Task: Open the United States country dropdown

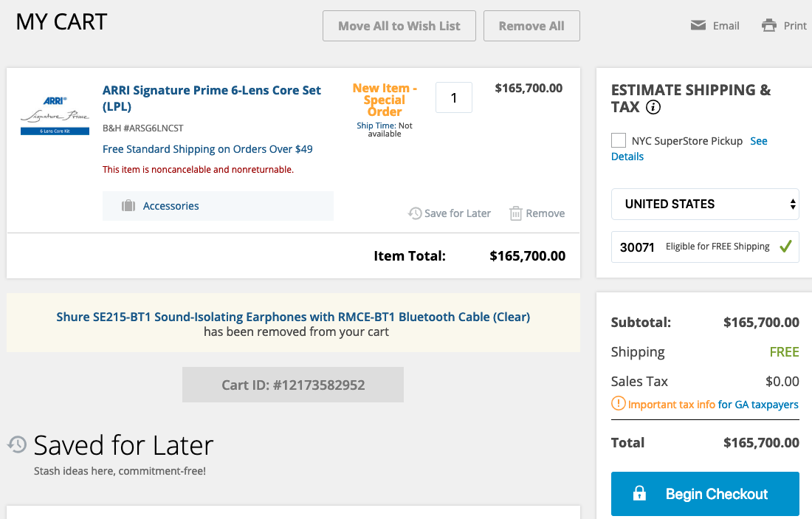Action: (705, 204)
